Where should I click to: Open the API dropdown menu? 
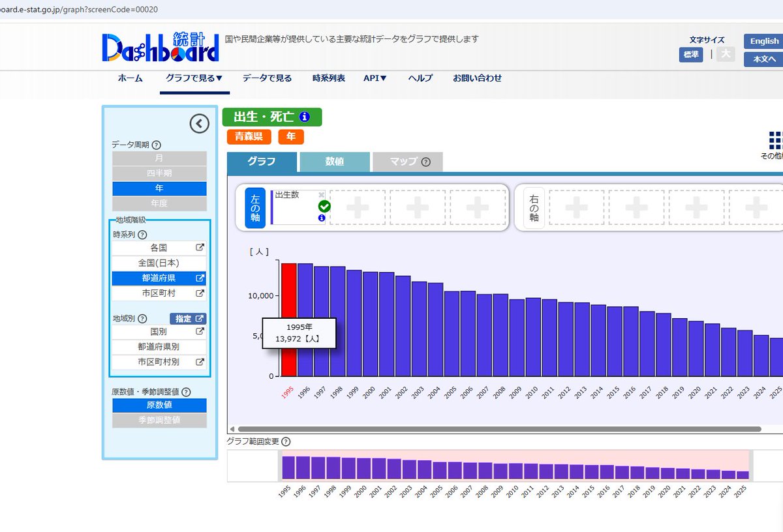pos(375,78)
